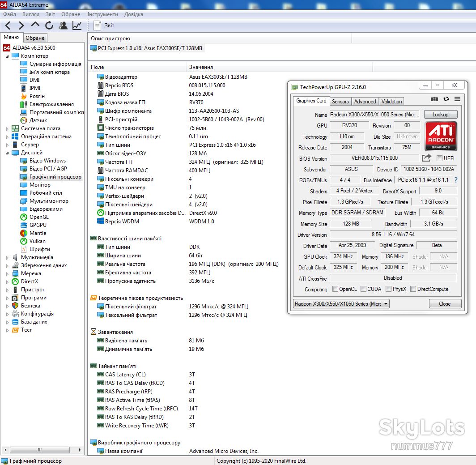Click the sidebar horizontal scrollbar thumb
The width and height of the screenshot is (476, 465).
40,450
